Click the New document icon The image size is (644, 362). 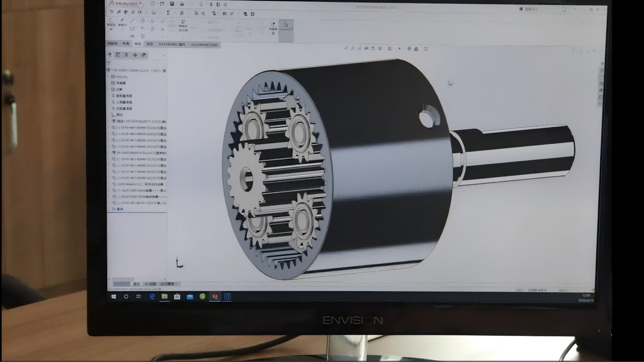(152, 4)
